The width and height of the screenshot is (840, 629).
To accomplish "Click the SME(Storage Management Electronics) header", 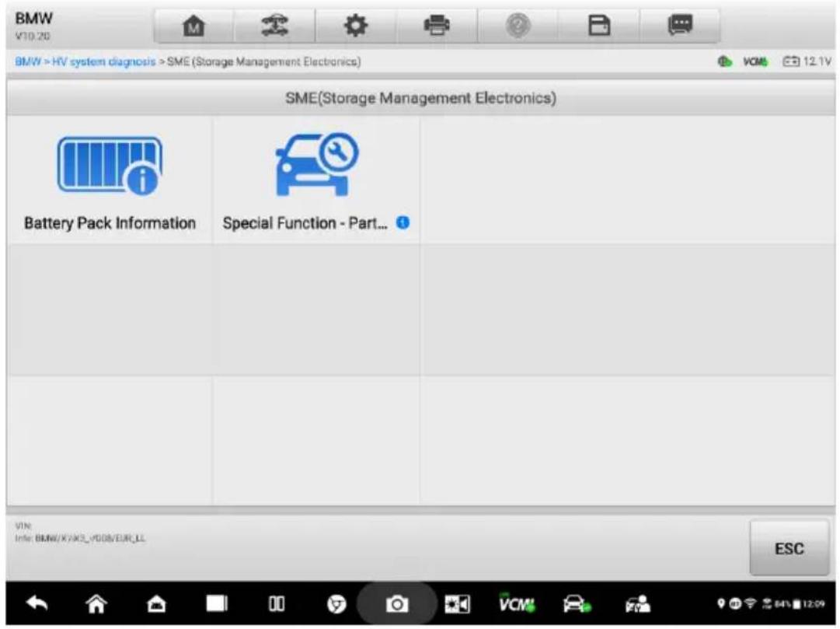I will point(420,98).
